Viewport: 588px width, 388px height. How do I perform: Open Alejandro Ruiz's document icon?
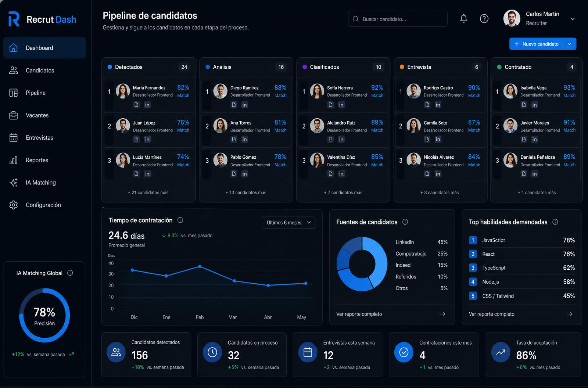tap(330, 139)
